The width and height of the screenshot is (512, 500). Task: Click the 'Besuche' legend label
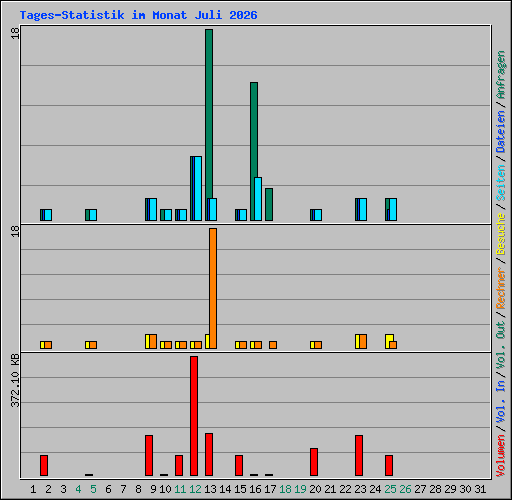pyautogui.click(x=500, y=234)
